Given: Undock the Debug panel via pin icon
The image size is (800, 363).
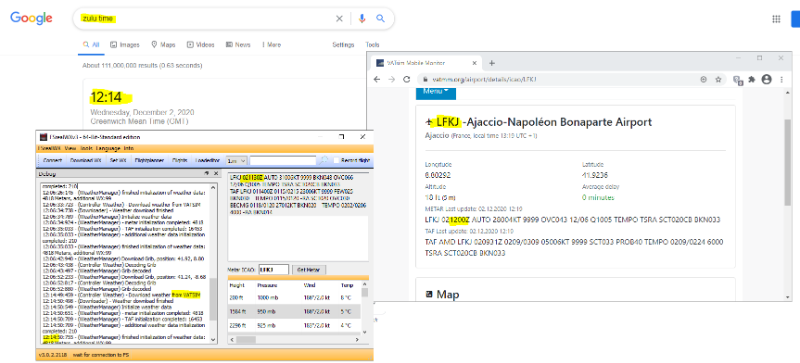Looking at the screenshot, I should coord(207,174).
